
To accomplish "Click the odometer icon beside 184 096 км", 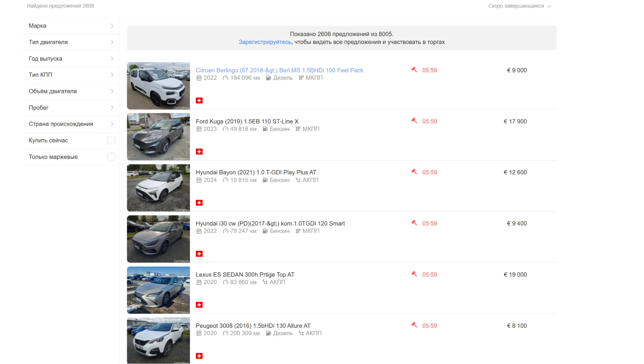I will click(x=226, y=78).
